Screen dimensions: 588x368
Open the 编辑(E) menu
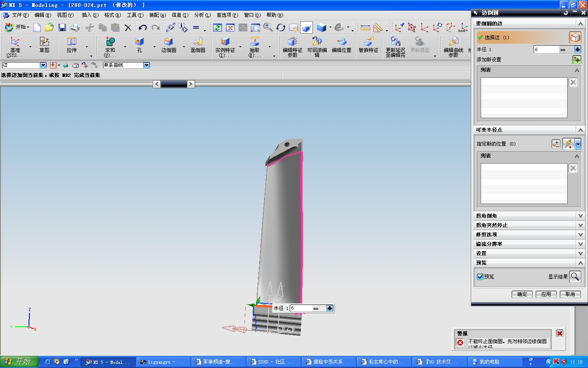43,15
